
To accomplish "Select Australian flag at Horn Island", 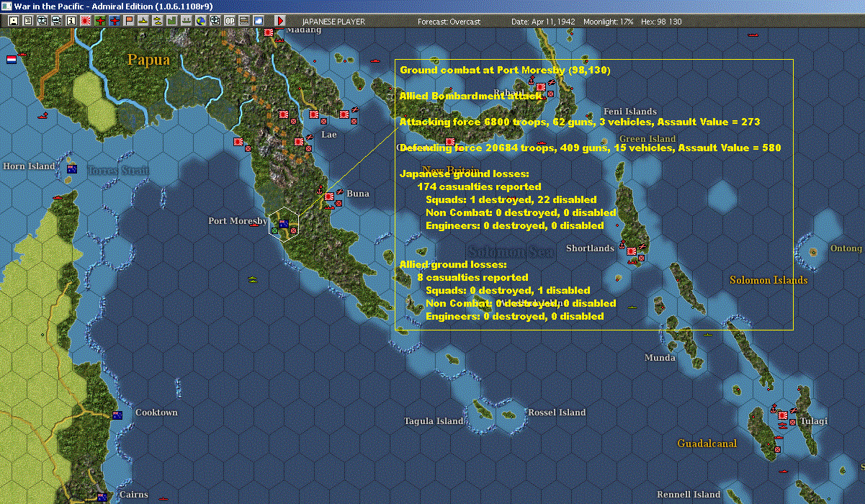I will (72, 169).
